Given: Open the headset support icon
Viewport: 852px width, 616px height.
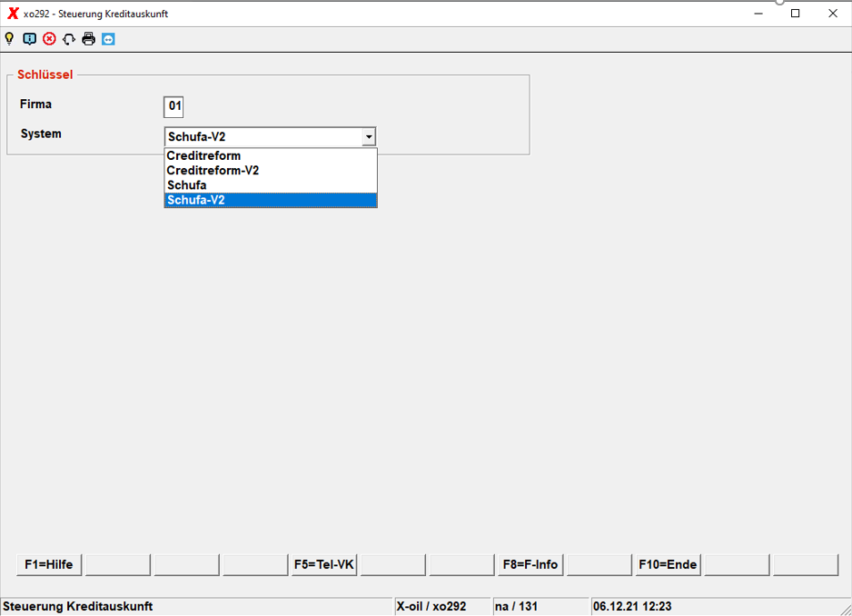Looking at the screenshot, I should click(69, 38).
